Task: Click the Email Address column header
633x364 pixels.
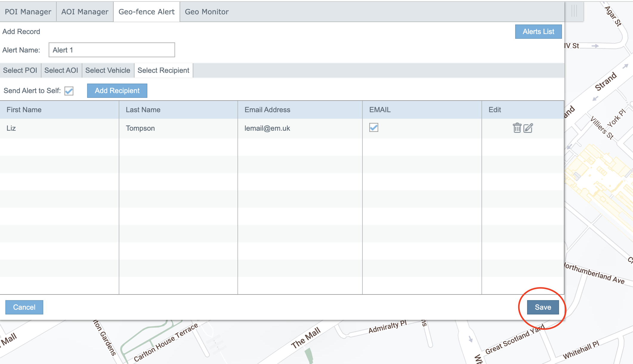Action: [267, 110]
